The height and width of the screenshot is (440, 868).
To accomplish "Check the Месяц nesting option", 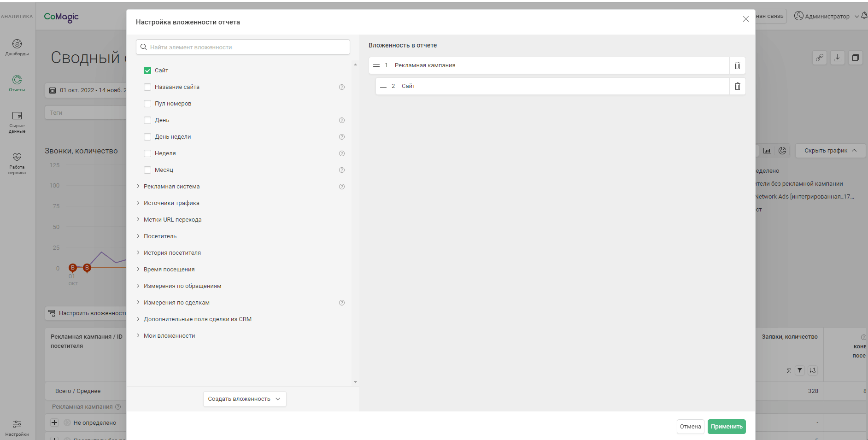I will [147, 170].
